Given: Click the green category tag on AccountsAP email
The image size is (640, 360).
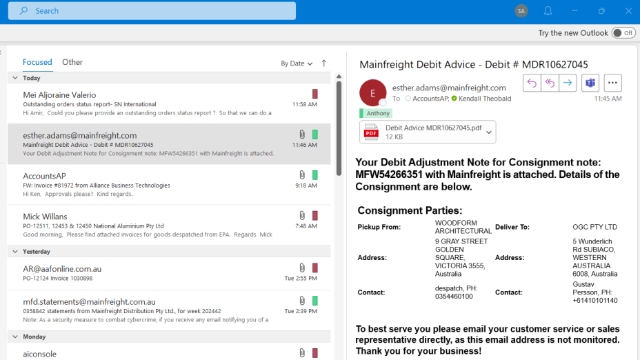Looking at the screenshot, I should [315, 175].
